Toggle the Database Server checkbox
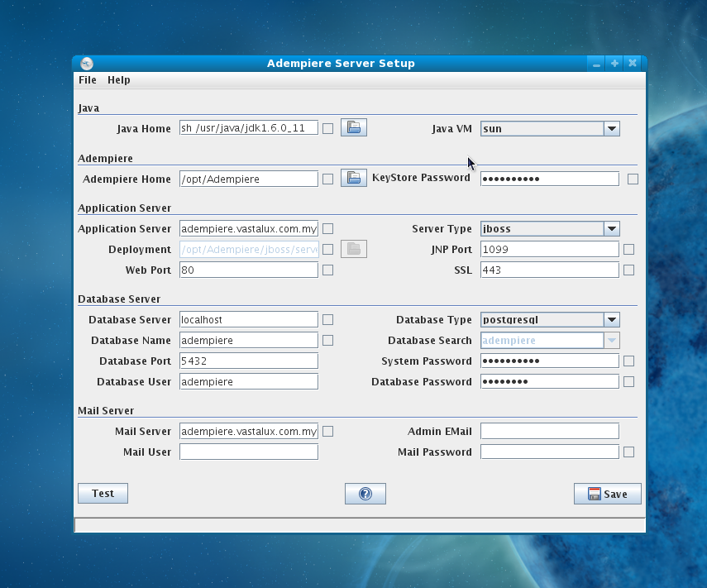The image size is (707, 588). click(327, 320)
